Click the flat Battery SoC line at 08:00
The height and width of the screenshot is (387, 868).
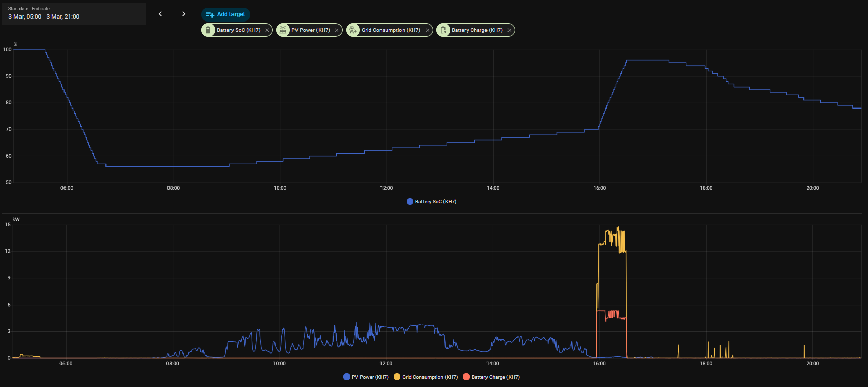click(x=173, y=166)
